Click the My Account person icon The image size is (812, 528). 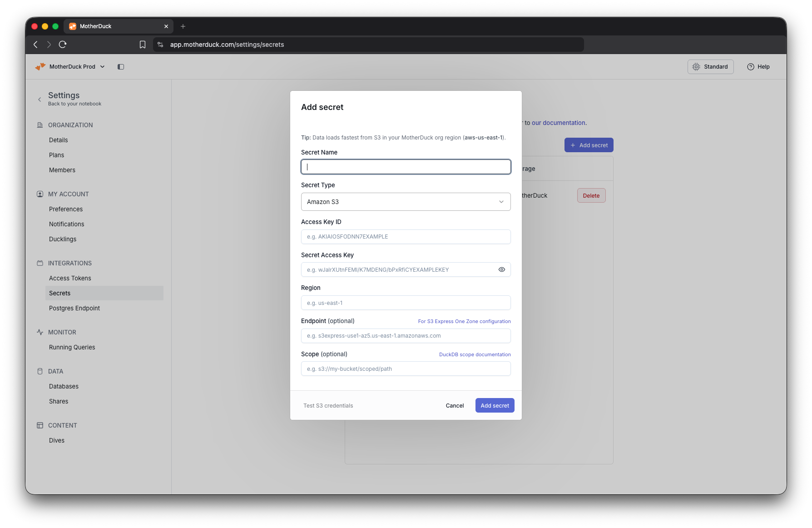40,194
